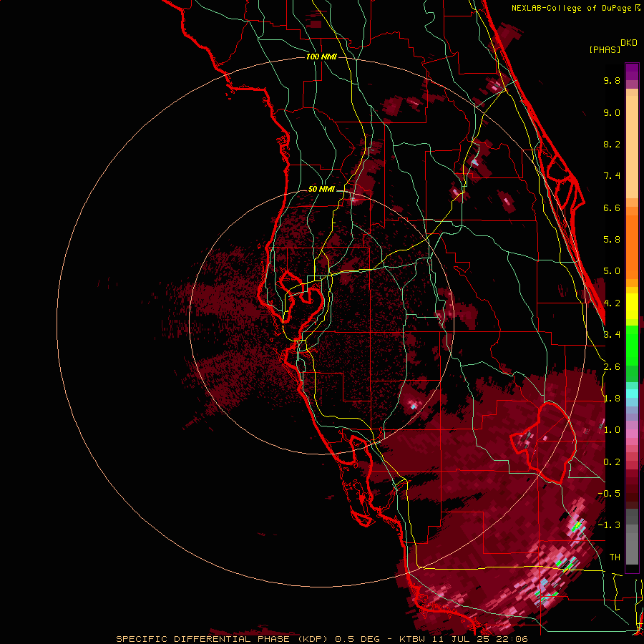Select the 0.2 value on the scale
Image resolution: width=644 pixels, height=644 pixels.
(x=612, y=462)
